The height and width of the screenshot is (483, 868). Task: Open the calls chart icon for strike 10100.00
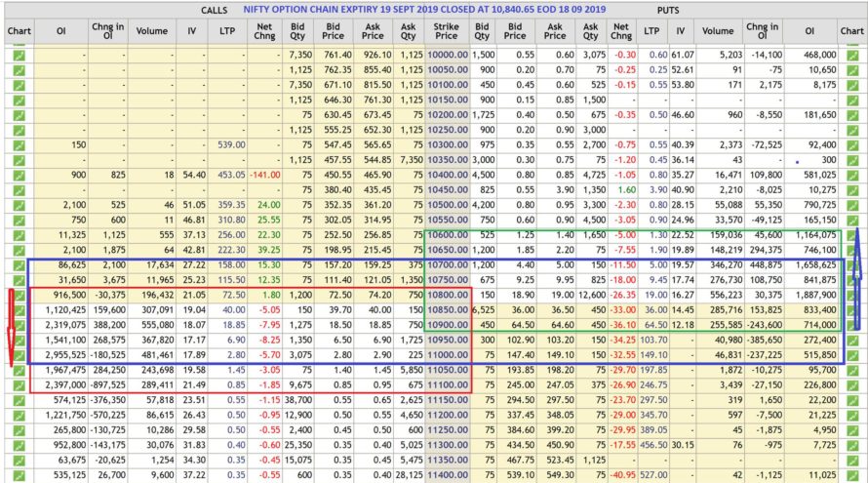point(19,85)
